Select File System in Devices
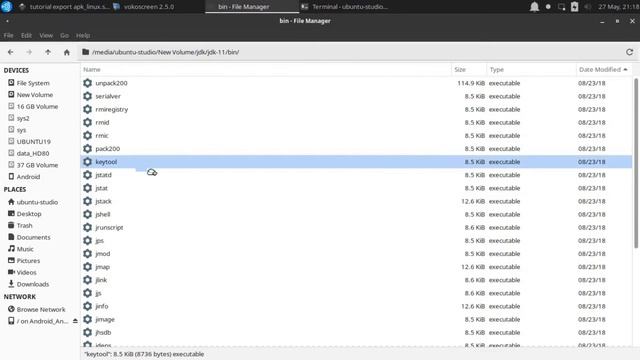The width and height of the screenshot is (640, 360). [33, 83]
